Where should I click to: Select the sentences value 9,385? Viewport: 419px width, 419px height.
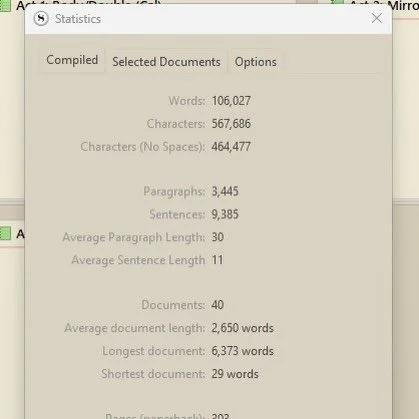(x=225, y=214)
